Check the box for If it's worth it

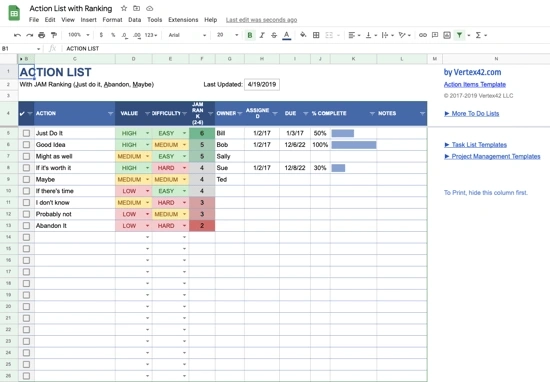pos(26,168)
